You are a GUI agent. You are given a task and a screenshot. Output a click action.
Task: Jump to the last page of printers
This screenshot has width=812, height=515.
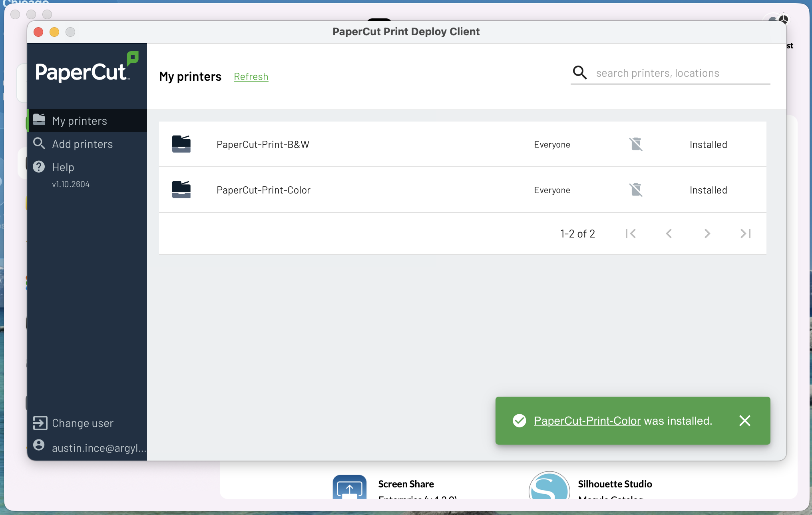[x=745, y=234]
